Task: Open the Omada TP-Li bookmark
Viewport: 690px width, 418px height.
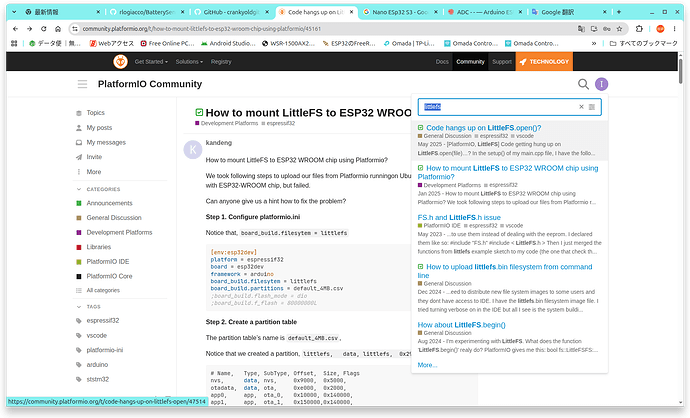Action: pyautogui.click(x=409, y=43)
